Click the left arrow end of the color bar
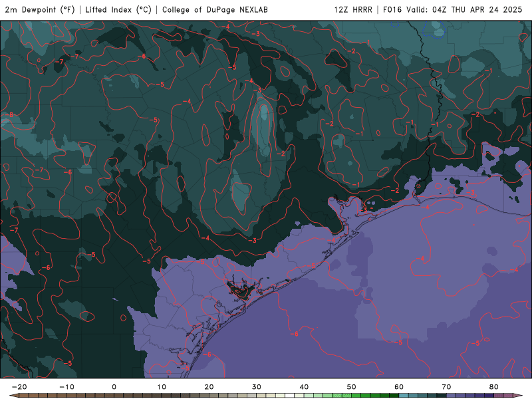Viewport: 532px width, 399px height. click(13, 396)
